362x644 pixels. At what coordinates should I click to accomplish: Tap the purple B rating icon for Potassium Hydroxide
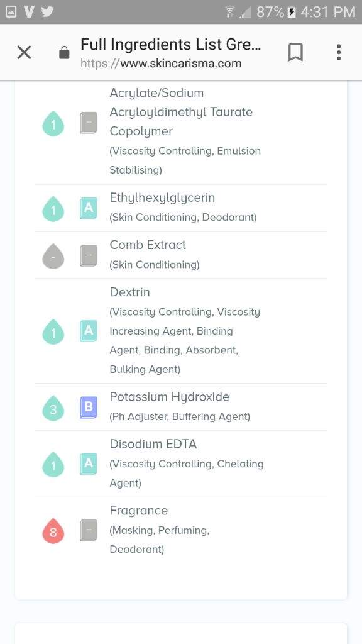89,408
